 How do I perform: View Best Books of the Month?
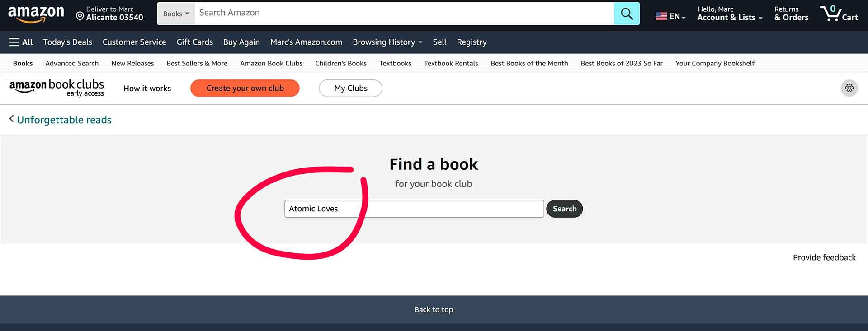(x=529, y=63)
